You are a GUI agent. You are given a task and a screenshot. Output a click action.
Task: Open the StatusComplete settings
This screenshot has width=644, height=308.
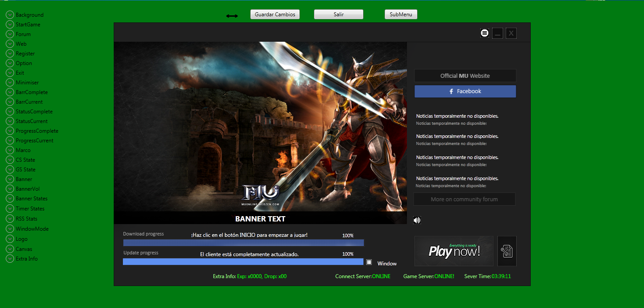[x=10, y=111]
